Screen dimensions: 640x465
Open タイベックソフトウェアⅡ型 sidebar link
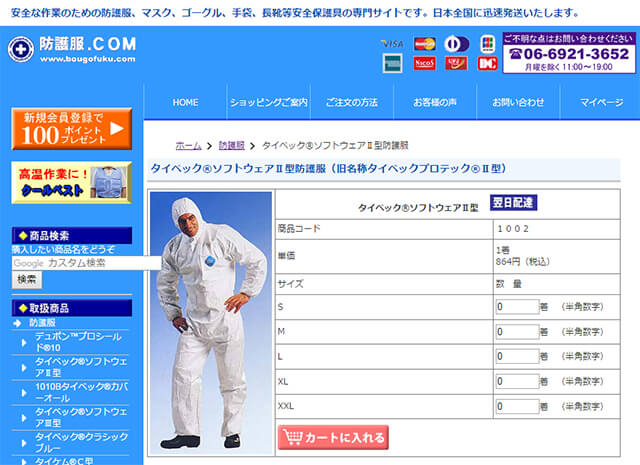coord(81,367)
